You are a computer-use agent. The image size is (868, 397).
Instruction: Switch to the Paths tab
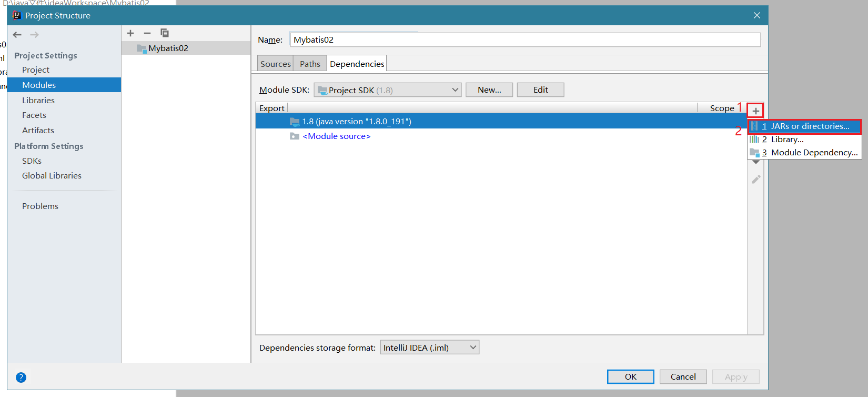[x=310, y=64]
